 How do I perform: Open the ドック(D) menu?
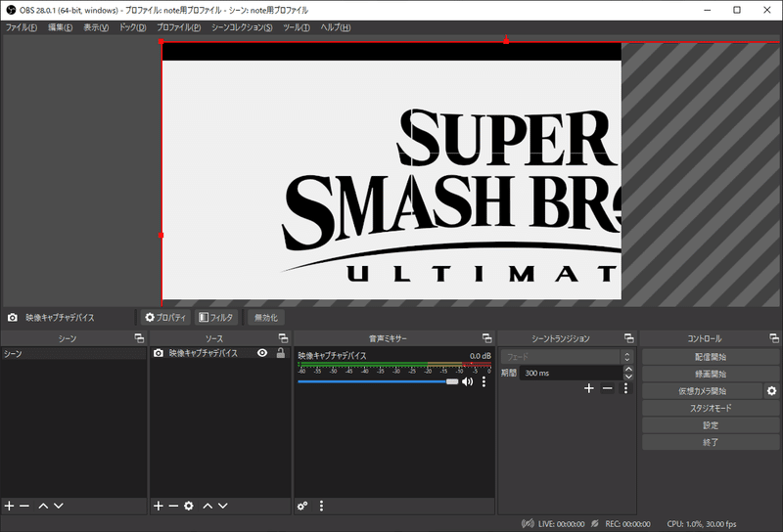pos(132,27)
